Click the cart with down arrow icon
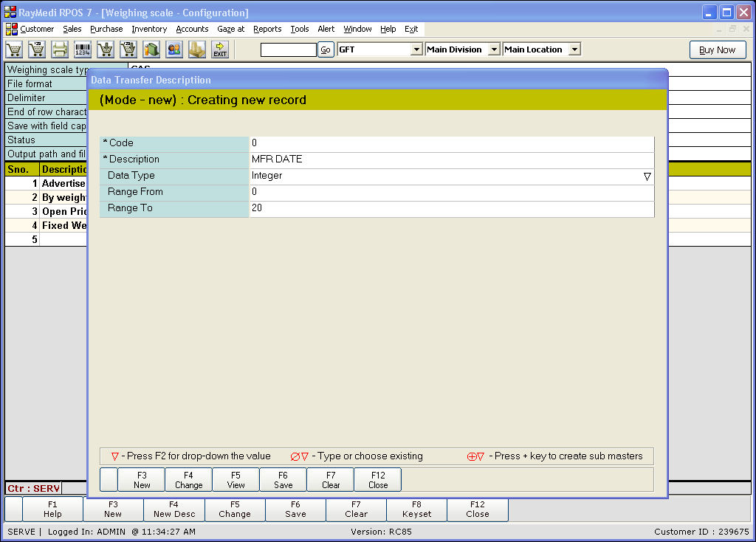Viewport: 756px width, 542px height. click(106, 49)
